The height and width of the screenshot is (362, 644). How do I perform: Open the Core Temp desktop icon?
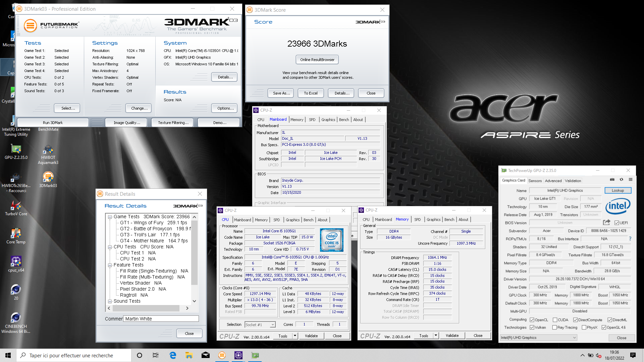16,236
